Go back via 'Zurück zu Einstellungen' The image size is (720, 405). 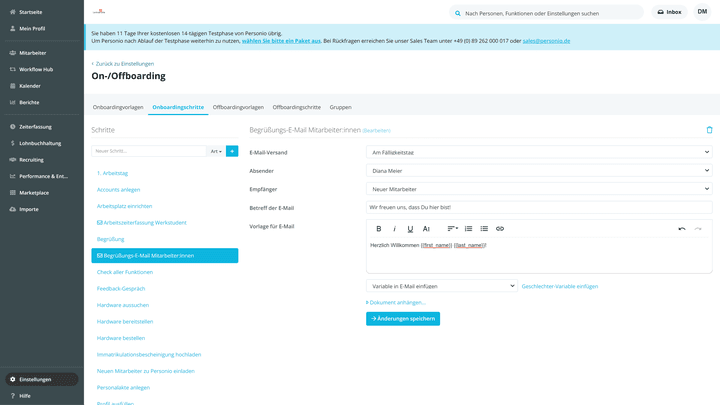pyautogui.click(x=123, y=64)
